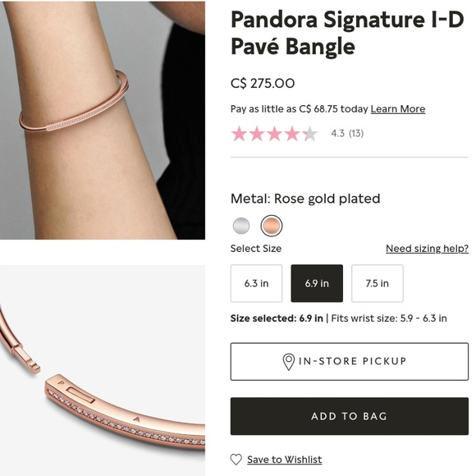476x476 pixels.
Task: Click the 4.3 rating score
Action: click(338, 133)
